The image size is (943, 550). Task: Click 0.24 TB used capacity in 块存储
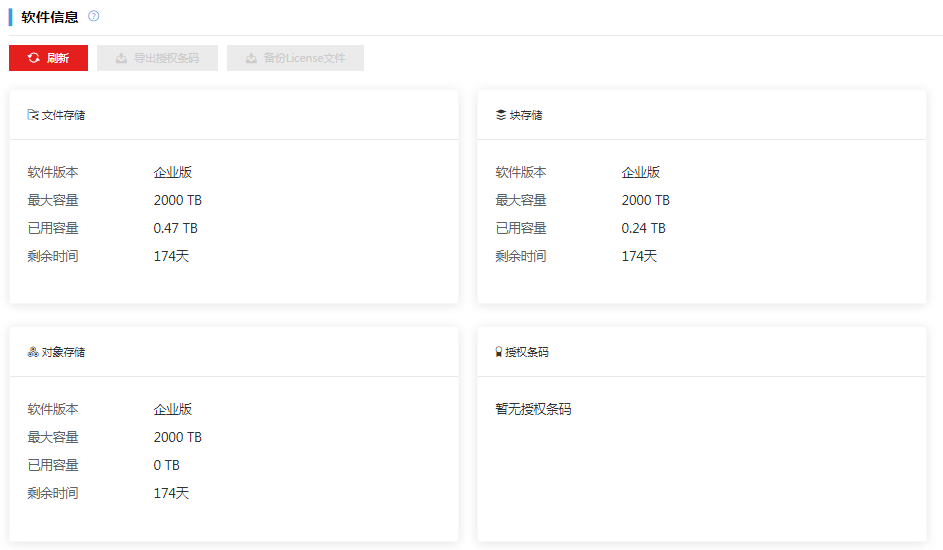(644, 228)
